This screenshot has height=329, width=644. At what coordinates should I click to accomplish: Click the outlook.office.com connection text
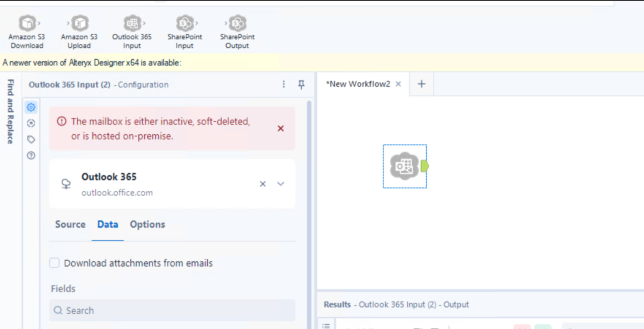(117, 193)
